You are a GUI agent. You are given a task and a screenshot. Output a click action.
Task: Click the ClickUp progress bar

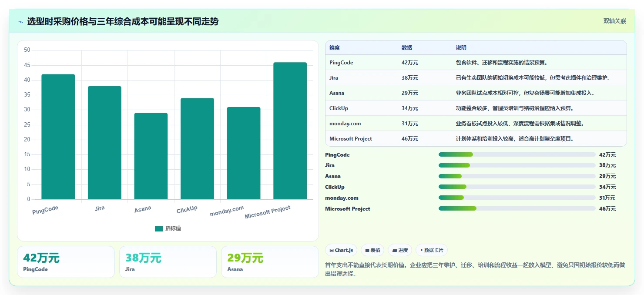coord(517,187)
